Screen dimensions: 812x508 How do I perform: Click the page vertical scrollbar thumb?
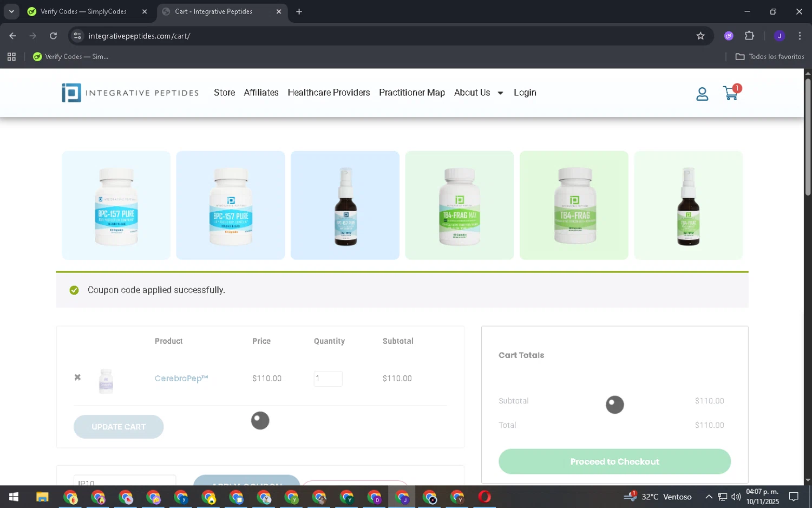pos(808,137)
